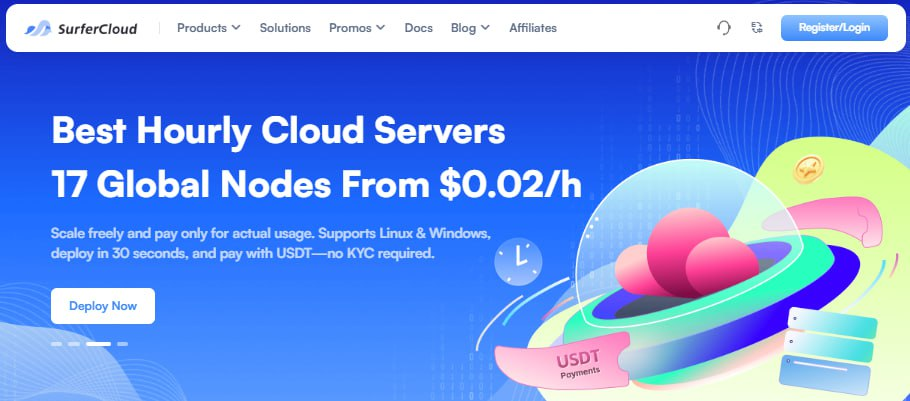This screenshot has width=910, height=401.
Task: Expand the Blog dropdown menu
Action: 470,28
